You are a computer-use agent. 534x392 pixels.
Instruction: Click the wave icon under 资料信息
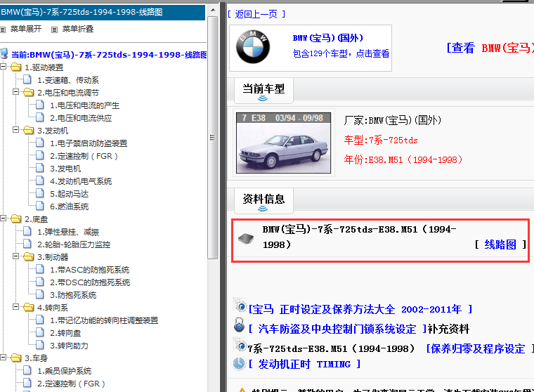click(x=263, y=208)
